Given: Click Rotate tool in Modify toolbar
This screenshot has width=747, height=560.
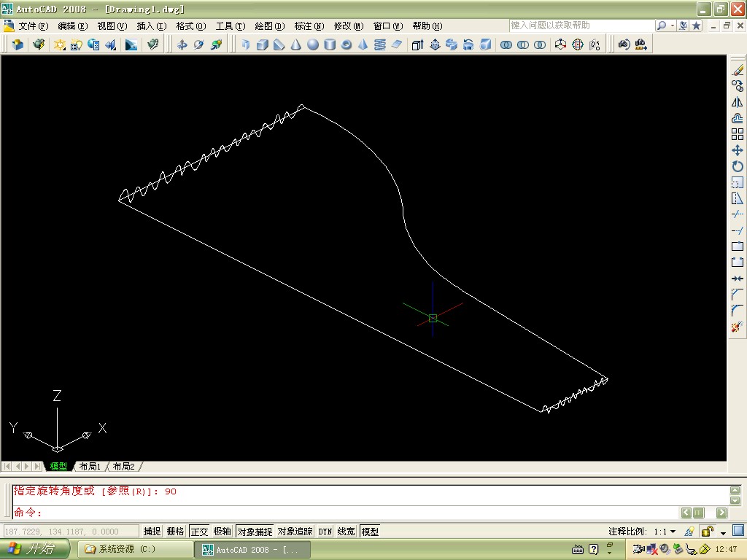Looking at the screenshot, I should click(738, 166).
